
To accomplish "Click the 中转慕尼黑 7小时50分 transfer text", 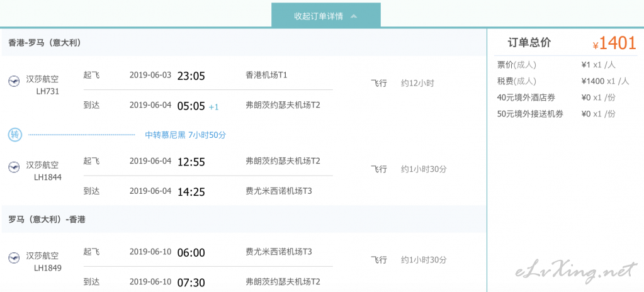I will [186, 135].
